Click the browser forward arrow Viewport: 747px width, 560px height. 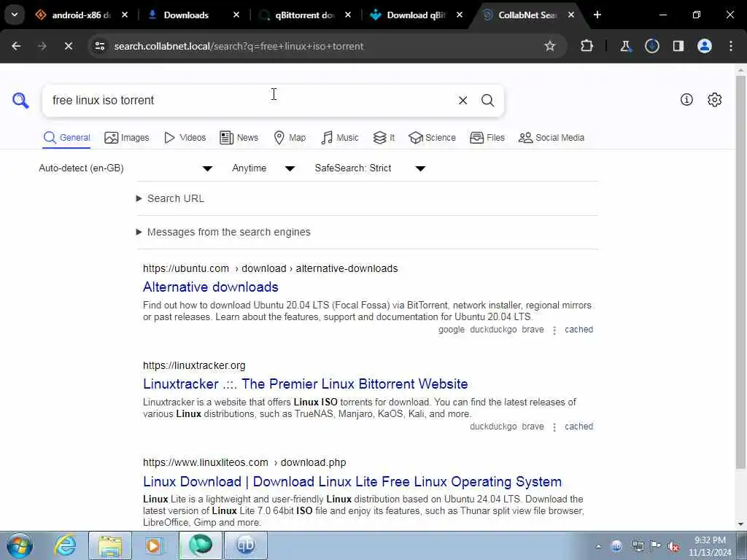[x=42, y=46]
